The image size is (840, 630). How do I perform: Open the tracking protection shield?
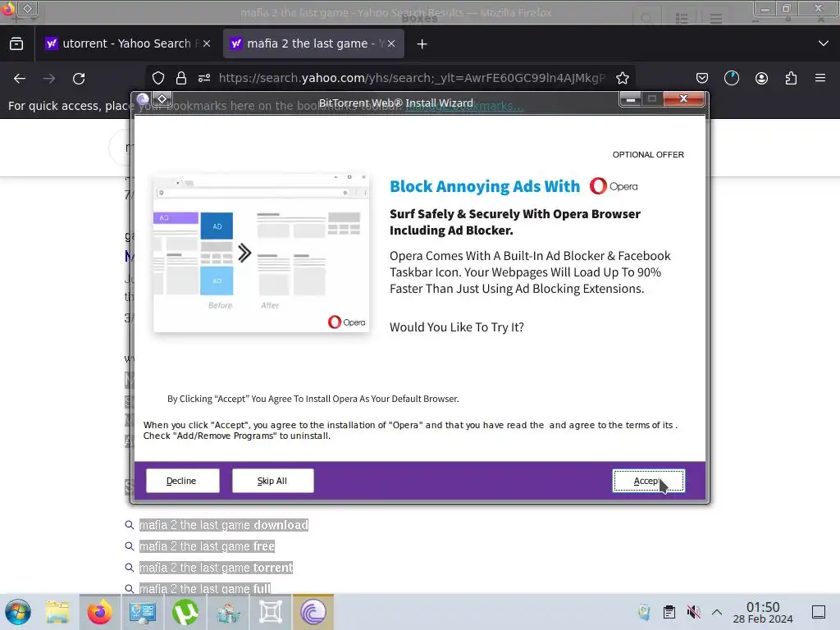click(x=158, y=78)
